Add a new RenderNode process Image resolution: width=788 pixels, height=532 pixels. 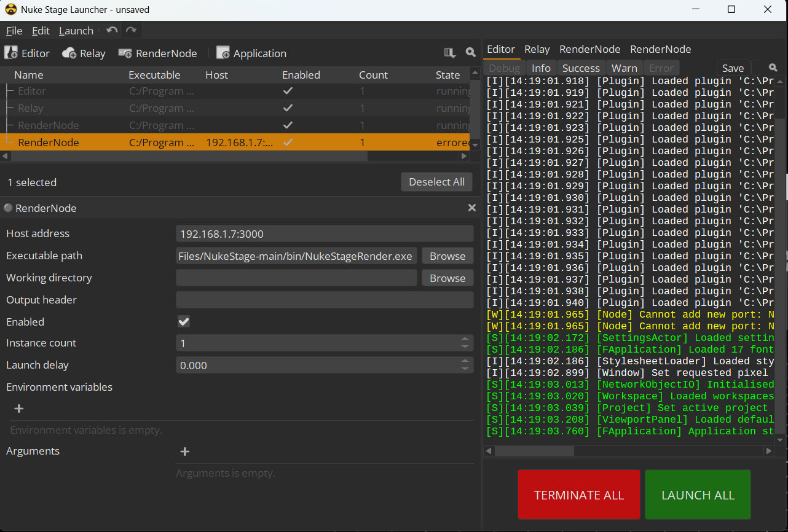(158, 53)
